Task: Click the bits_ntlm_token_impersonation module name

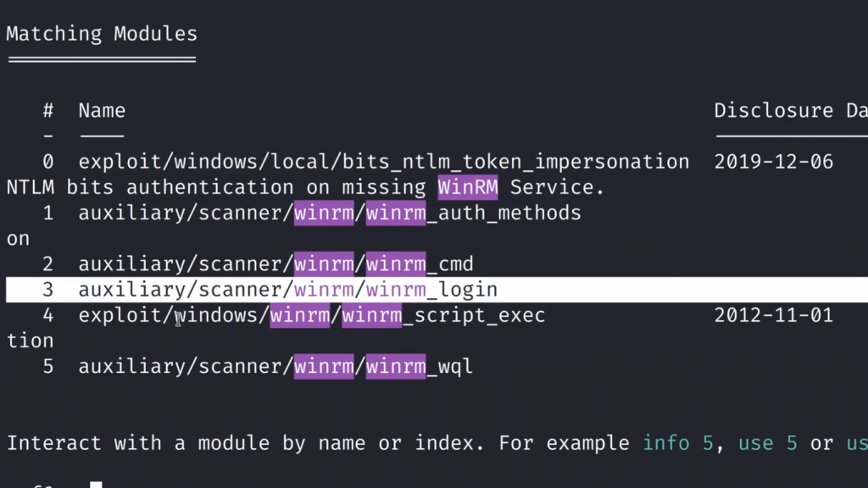Action: pyautogui.click(x=383, y=162)
